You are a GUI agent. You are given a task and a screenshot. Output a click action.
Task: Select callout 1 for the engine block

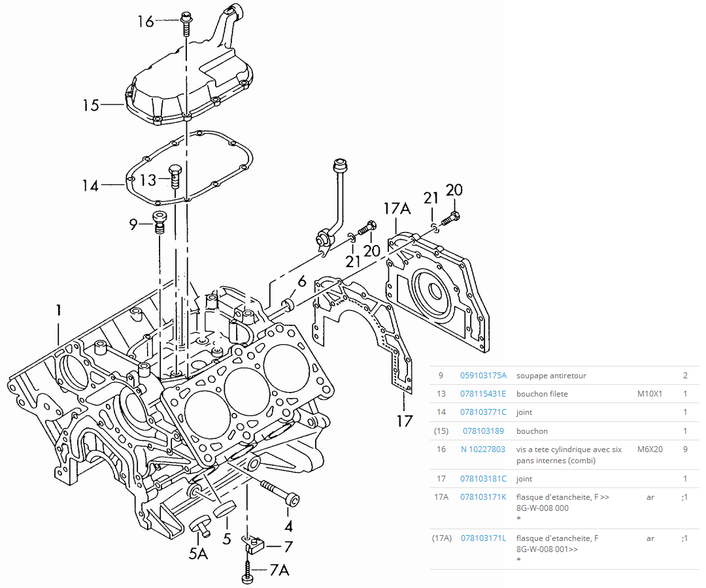(x=58, y=310)
